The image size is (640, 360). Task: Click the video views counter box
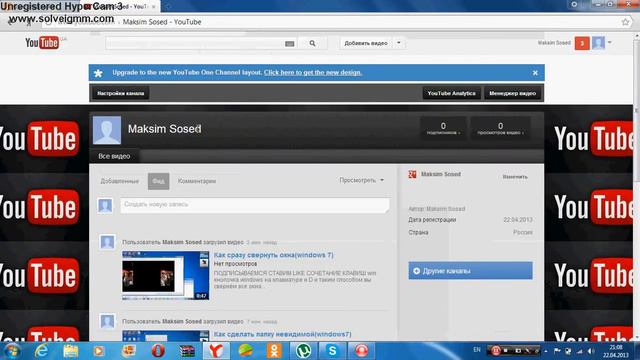pyautogui.click(x=500, y=129)
